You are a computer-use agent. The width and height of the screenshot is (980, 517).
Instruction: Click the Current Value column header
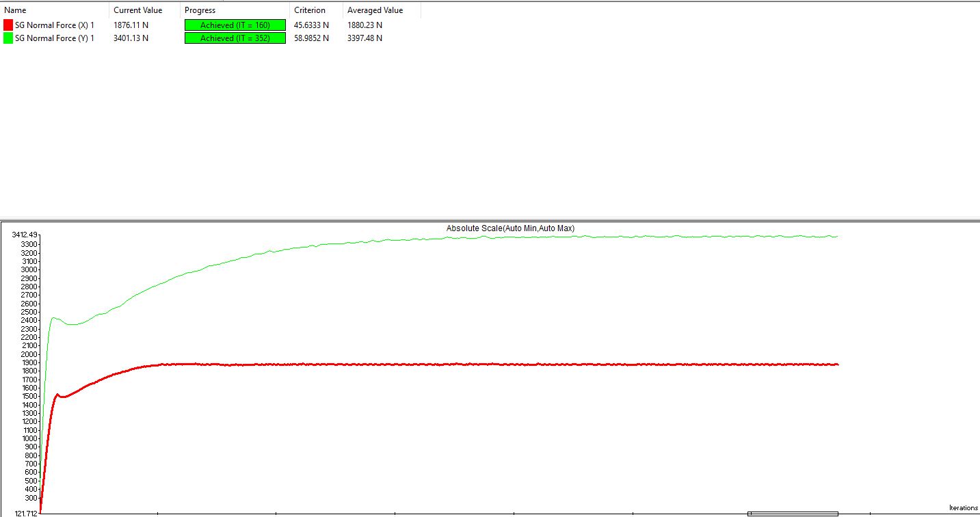[145, 10]
